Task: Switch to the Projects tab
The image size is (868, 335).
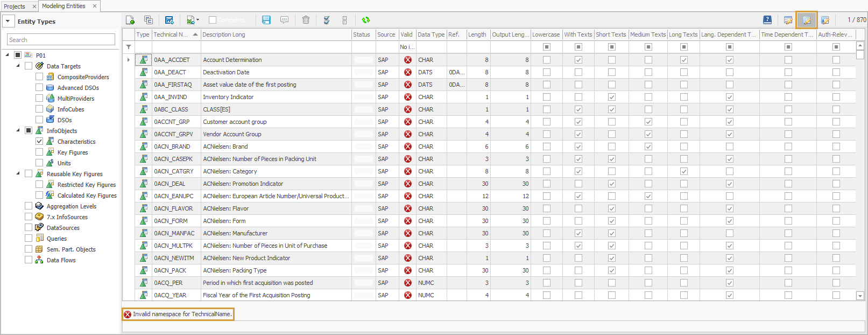Action: pyautogui.click(x=15, y=6)
